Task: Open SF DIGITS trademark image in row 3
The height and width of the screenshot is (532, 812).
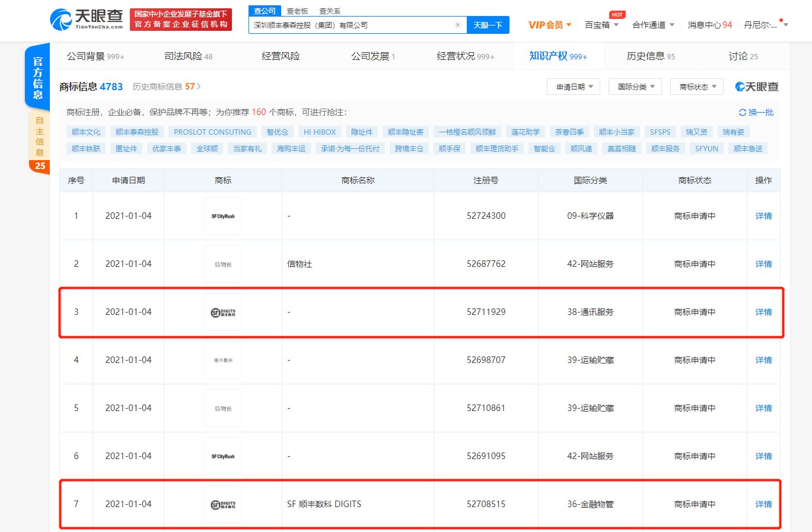Action: [x=223, y=312]
